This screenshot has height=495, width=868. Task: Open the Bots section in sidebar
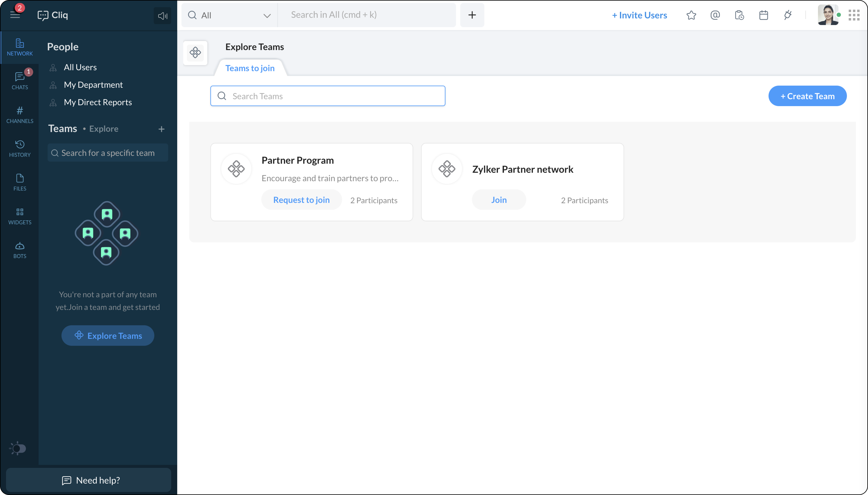click(x=20, y=250)
